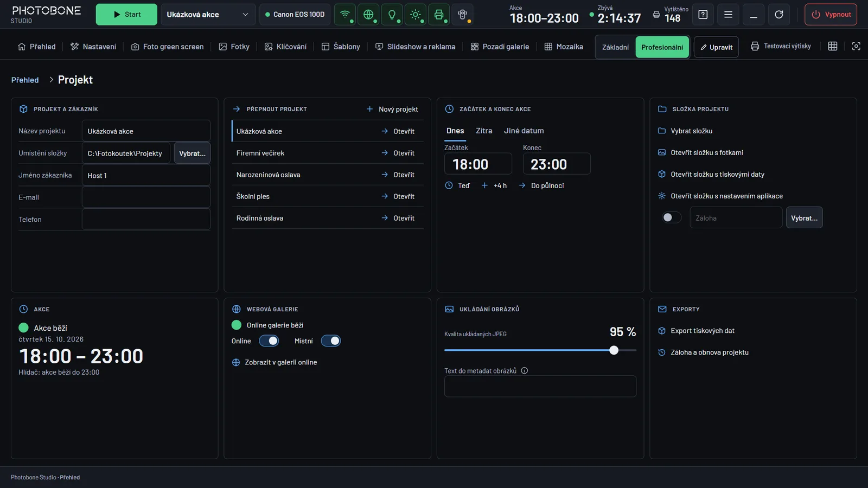This screenshot has height=488, width=868.
Task: Click the help question mark icon
Action: (703, 15)
